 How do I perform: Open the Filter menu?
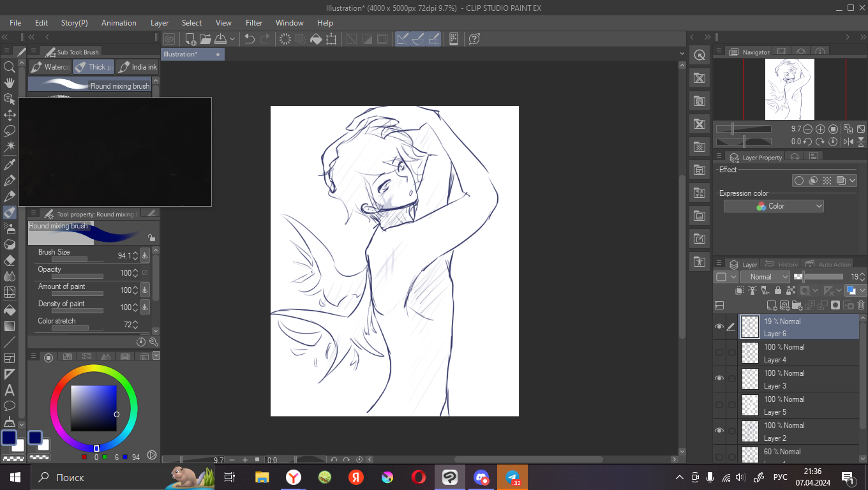[254, 22]
